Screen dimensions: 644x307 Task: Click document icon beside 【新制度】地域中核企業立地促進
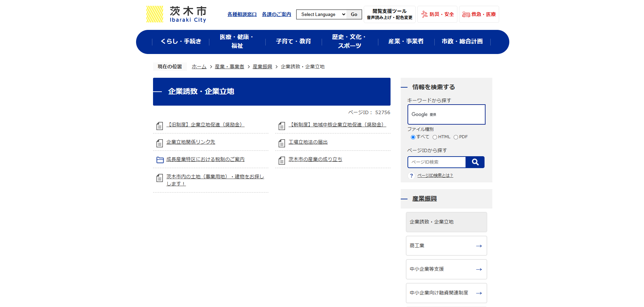[282, 126]
